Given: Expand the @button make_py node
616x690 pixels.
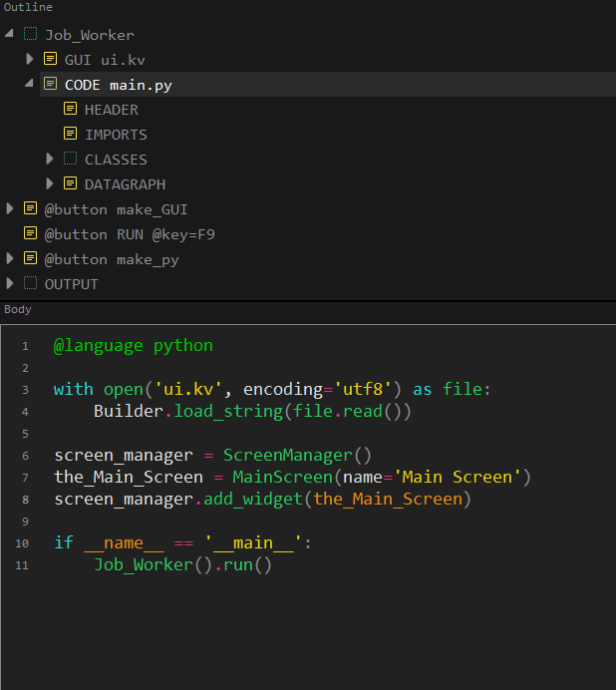Looking at the screenshot, I should click(10, 258).
